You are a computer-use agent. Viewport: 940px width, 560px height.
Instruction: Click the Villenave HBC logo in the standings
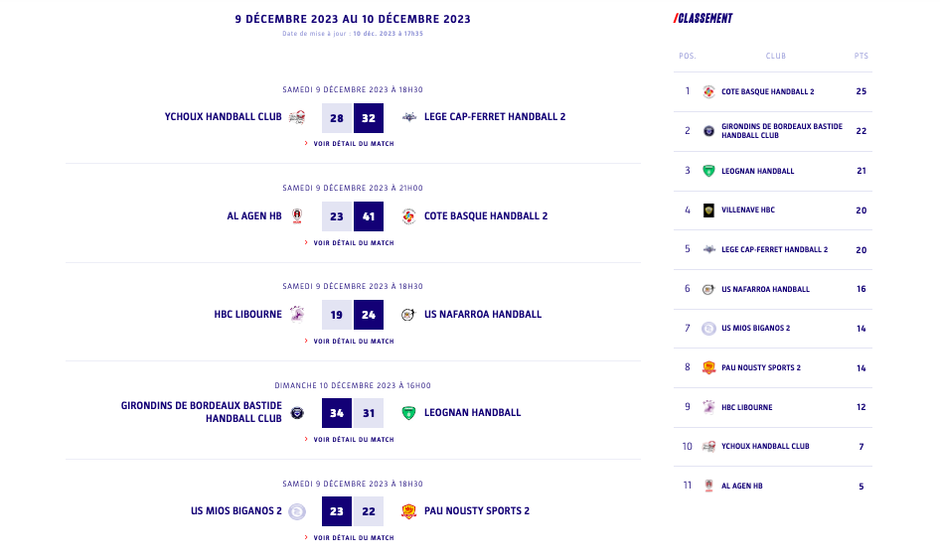click(708, 210)
